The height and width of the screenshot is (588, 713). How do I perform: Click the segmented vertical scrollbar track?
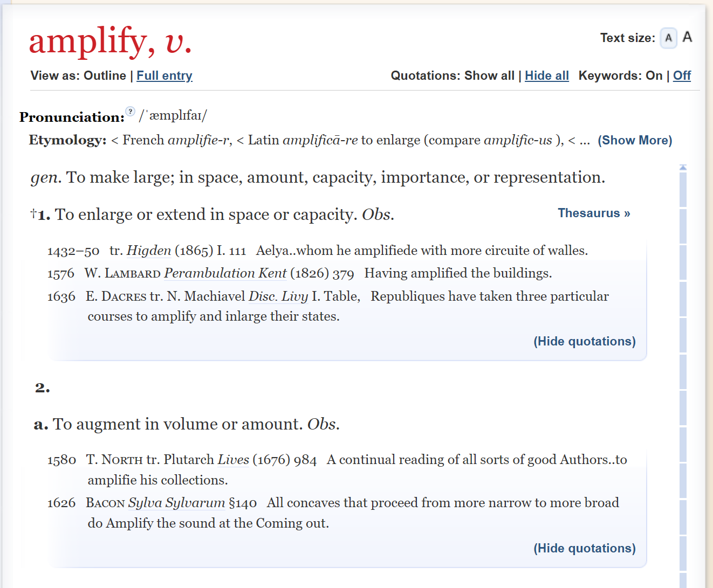pyautogui.click(x=683, y=377)
